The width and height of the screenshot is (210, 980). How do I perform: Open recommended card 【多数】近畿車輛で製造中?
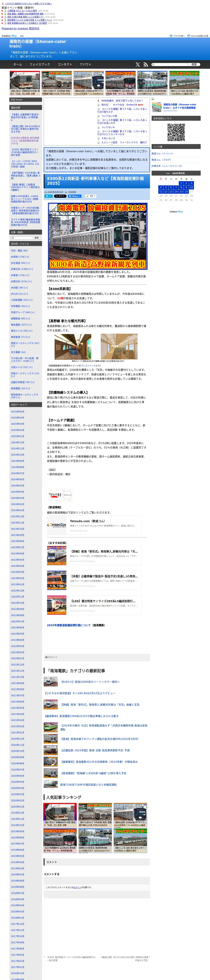pos(94,580)
